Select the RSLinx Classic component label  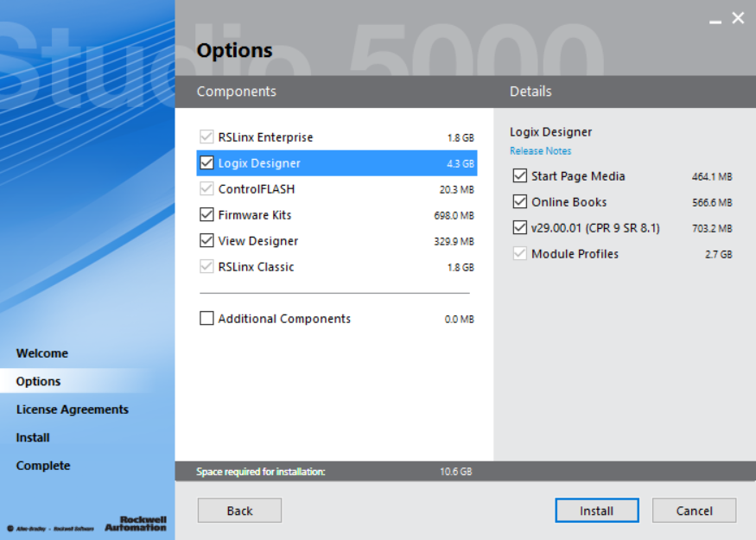point(256,267)
